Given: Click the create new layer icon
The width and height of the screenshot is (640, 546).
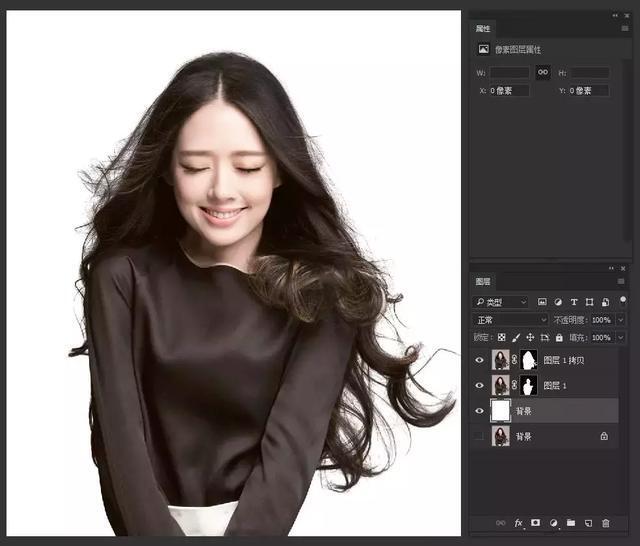Looking at the screenshot, I should [x=589, y=523].
